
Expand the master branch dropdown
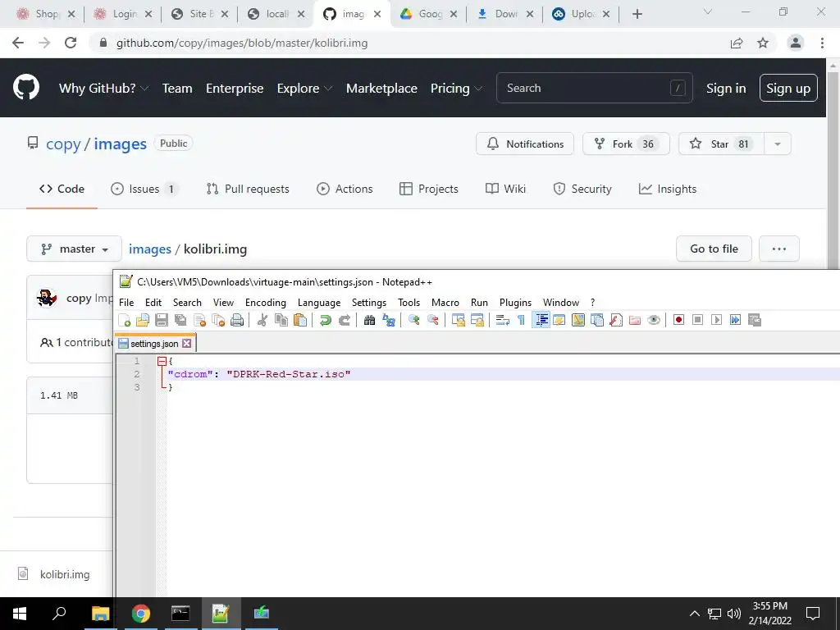75,249
